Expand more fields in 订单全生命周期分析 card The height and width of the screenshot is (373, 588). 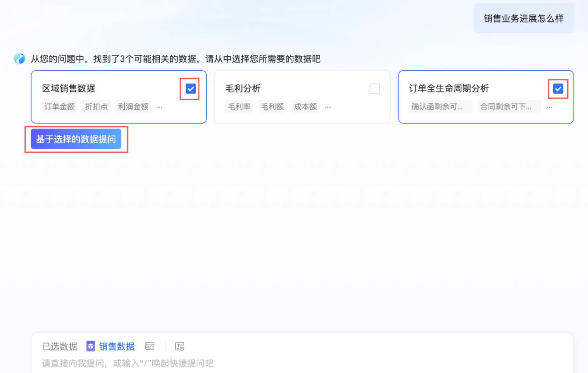[x=549, y=107]
